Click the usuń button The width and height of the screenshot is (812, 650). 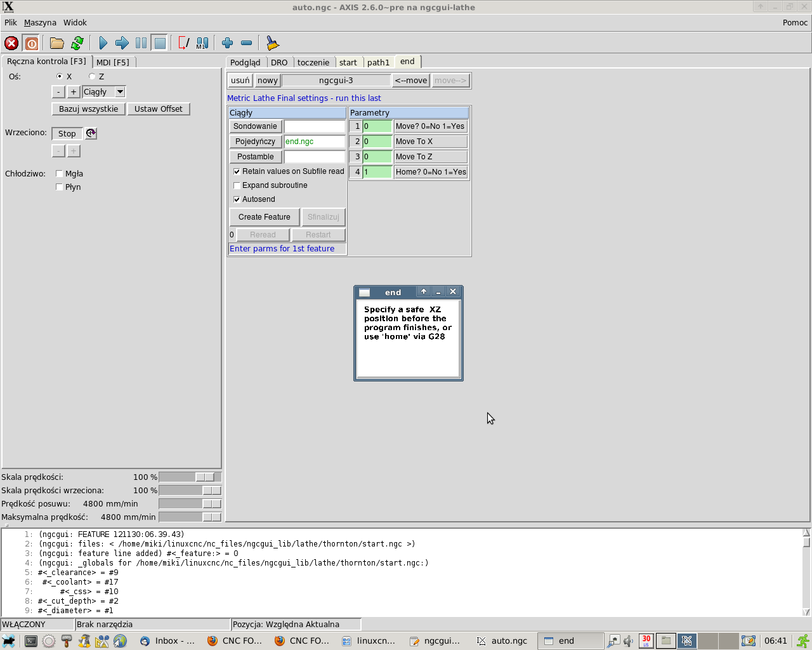coord(240,81)
